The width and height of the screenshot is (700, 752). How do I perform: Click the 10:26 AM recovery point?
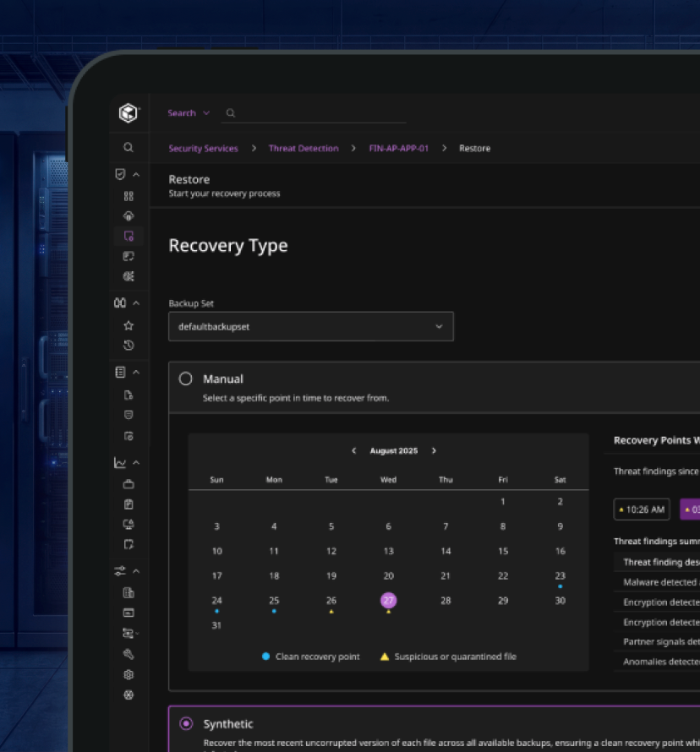(x=642, y=510)
